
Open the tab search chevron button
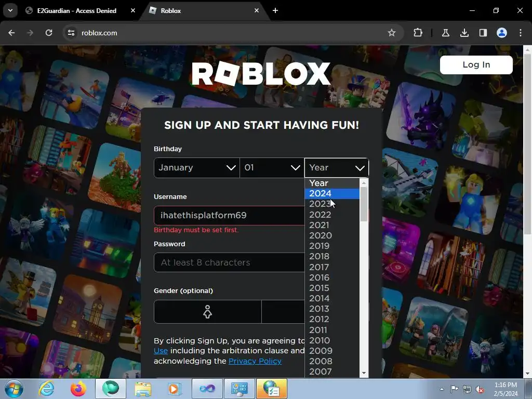point(10,10)
